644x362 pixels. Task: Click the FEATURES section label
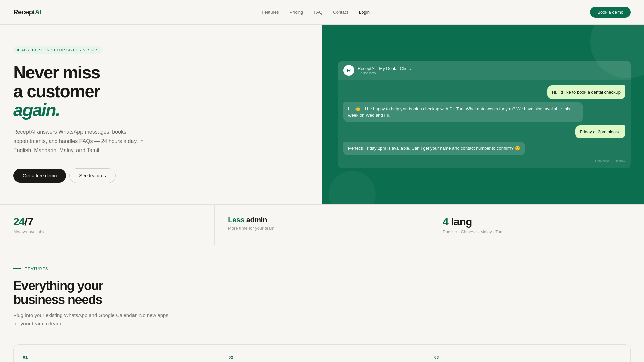click(37, 269)
